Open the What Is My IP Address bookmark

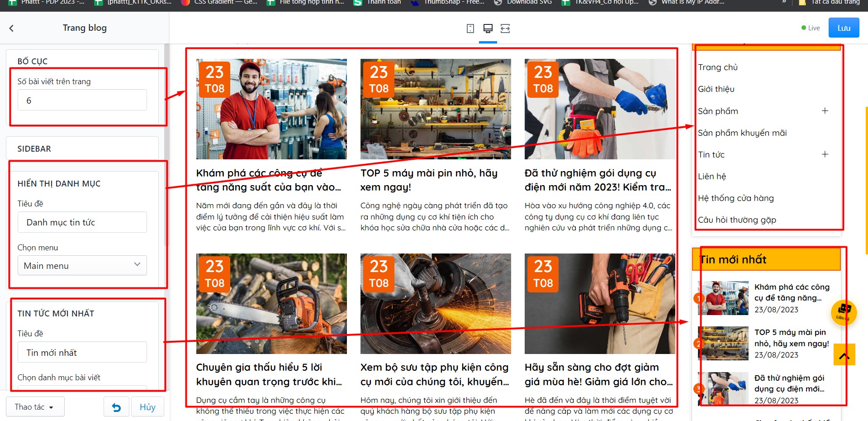tap(687, 2)
